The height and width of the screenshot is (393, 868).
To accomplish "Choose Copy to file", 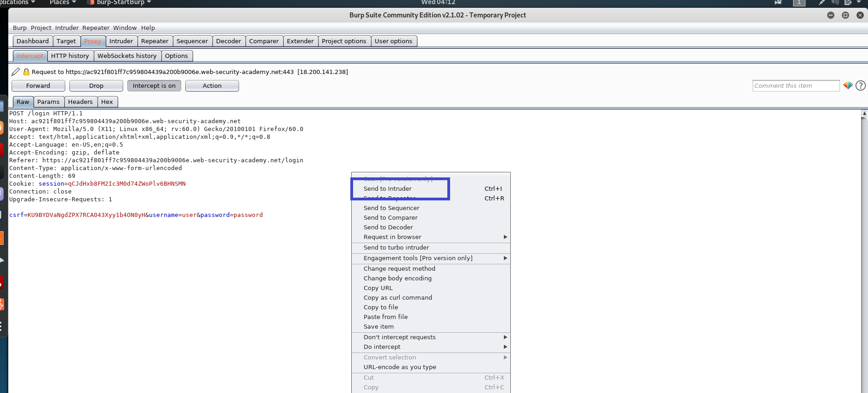I will [431, 308].
